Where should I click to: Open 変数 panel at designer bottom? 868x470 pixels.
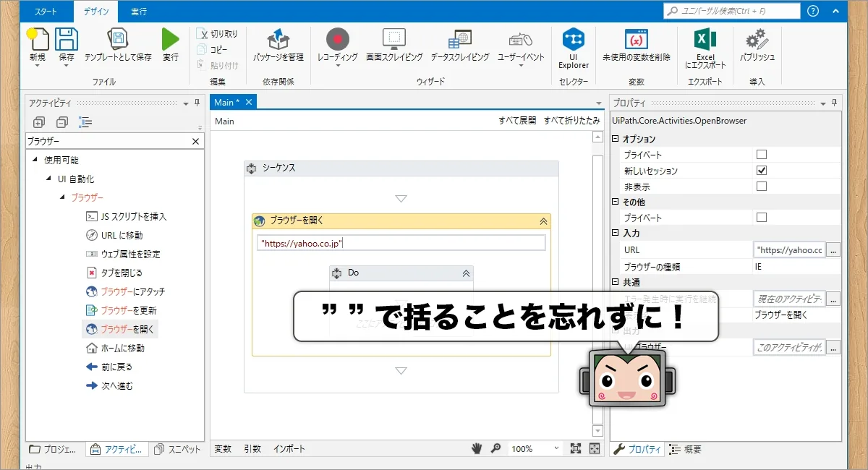(223, 449)
